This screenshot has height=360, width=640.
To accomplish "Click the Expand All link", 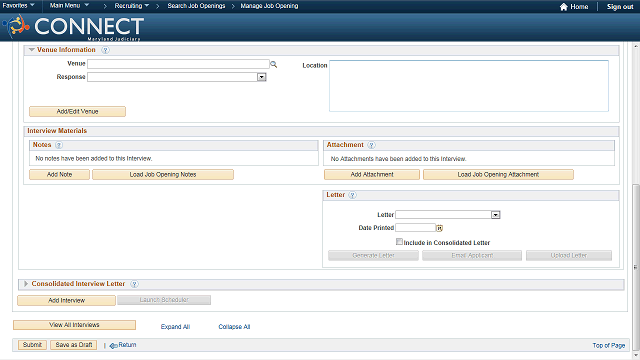I will (x=176, y=327).
